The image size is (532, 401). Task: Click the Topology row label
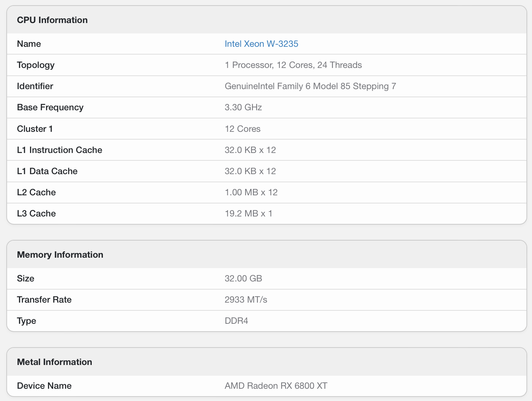click(36, 65)
